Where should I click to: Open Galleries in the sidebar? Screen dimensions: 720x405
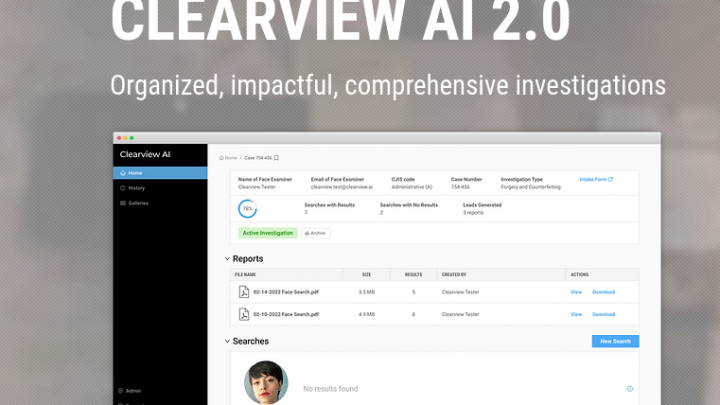click(134, 203)
